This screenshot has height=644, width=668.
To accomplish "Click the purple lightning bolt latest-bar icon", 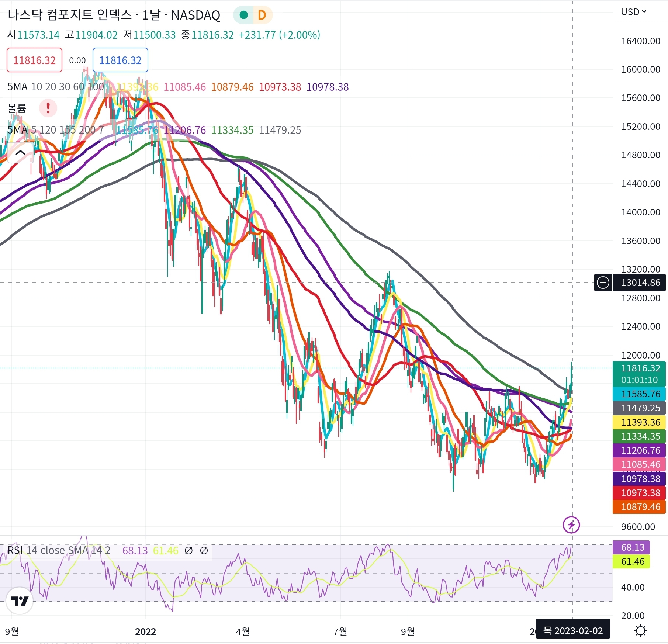I will pos(571,524).
